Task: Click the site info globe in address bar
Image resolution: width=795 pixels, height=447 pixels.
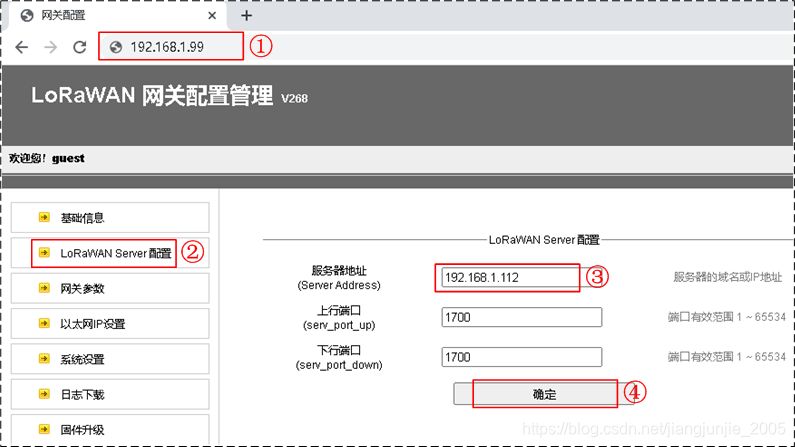Action: (x=116, y=47)
